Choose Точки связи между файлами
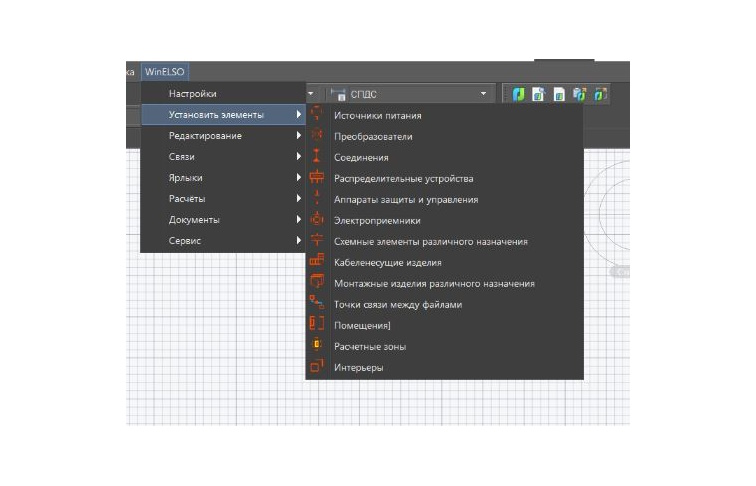Viewport: 756px width, 486px height. [445, 305]
